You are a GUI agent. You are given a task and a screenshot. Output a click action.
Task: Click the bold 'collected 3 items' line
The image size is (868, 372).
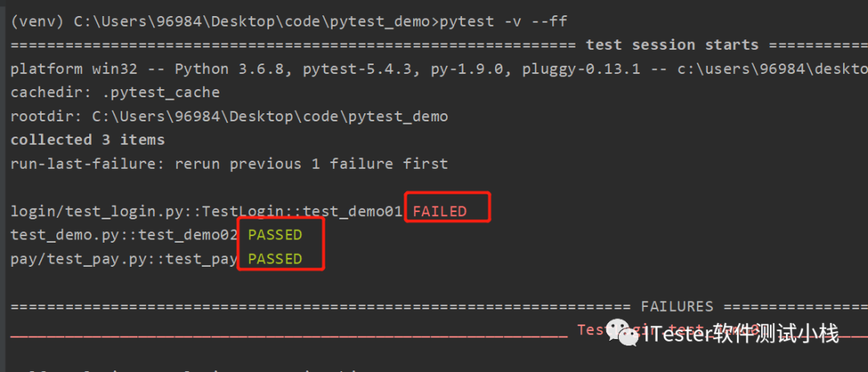[88, 140]
